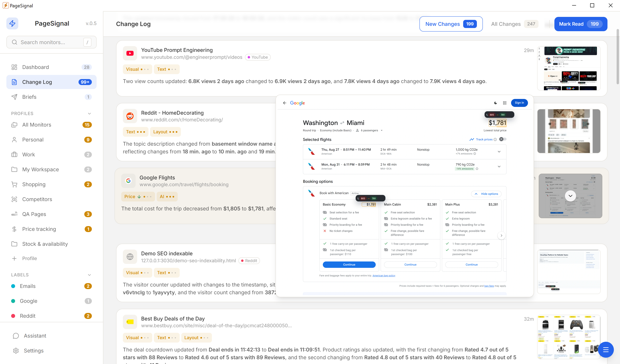Continue with Main Cabin fare
Image resolution: width=620 pixels, height=364 pixels.
tap(410, 265)
